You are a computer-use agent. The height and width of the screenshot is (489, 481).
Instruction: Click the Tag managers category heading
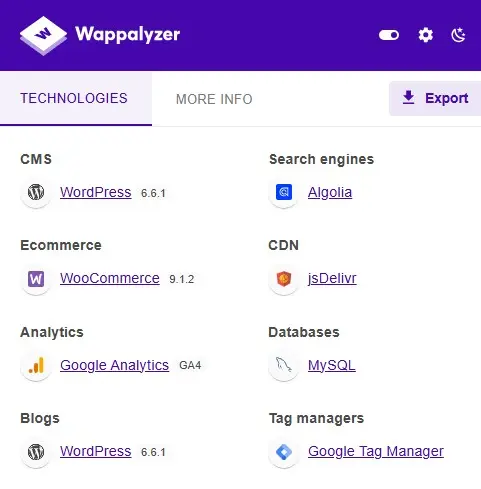point(316,418)
